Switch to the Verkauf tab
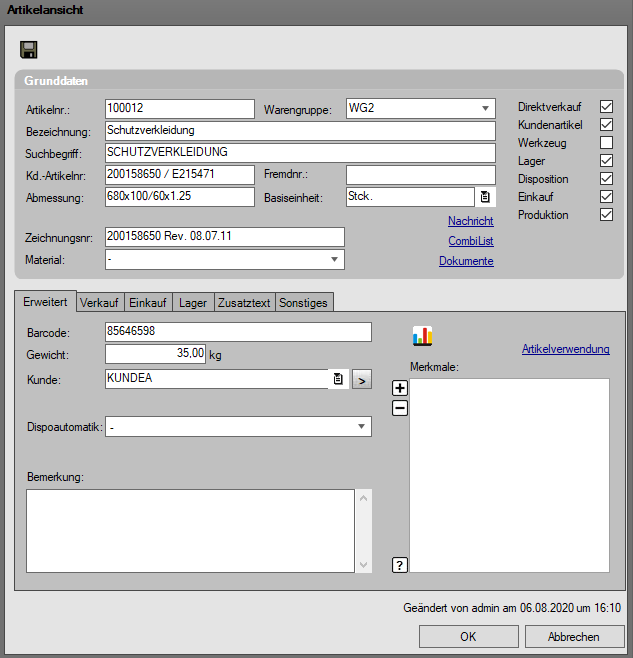The height and width of the screenshot is (658, 633). pos(99,303)
